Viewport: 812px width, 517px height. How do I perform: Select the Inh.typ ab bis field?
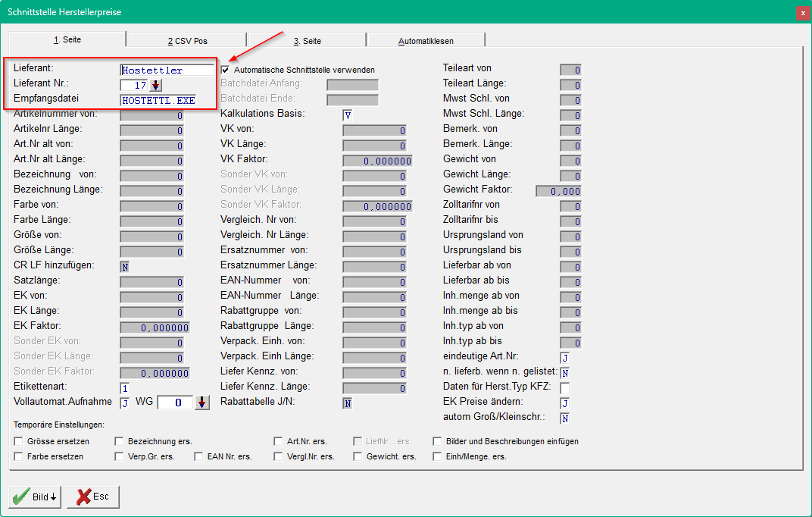pyautogui.click(x=570, y=343)
